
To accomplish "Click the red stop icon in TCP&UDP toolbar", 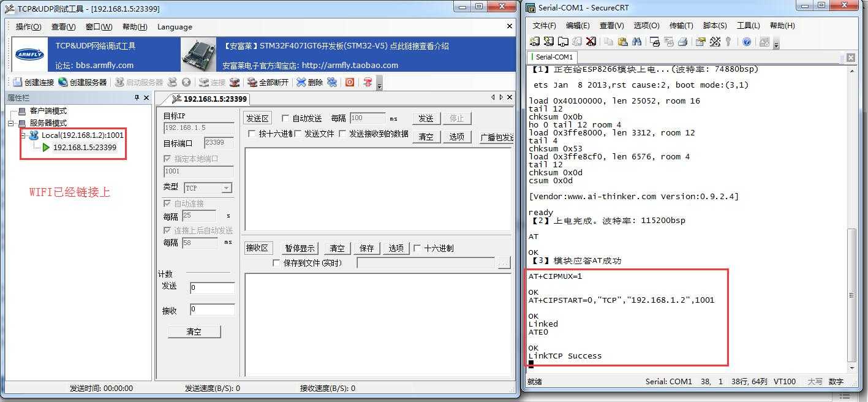I will (350, 82).
